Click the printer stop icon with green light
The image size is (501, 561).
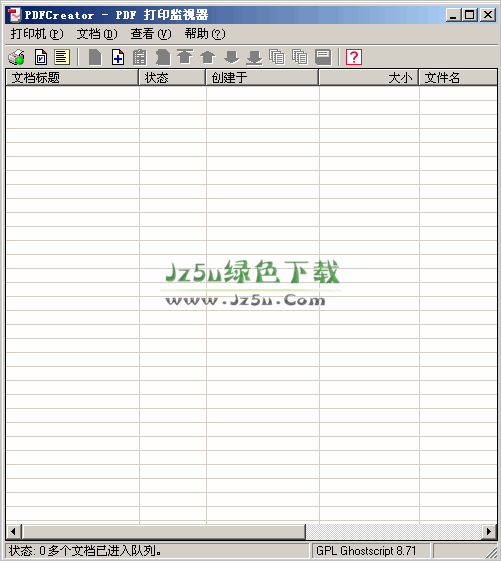pyautogui.click(x=16, y=57)
